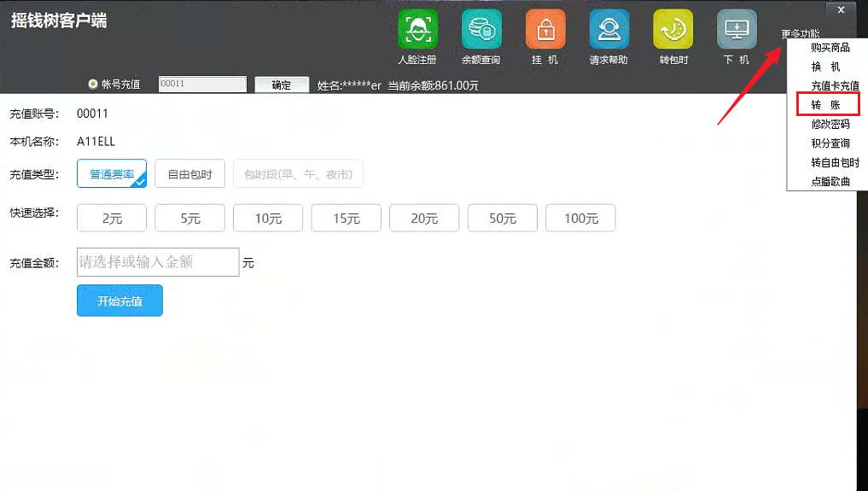The image size is (868, 491).
Task: Select the 自由包时 recharge type
Action: coord(189,174)
